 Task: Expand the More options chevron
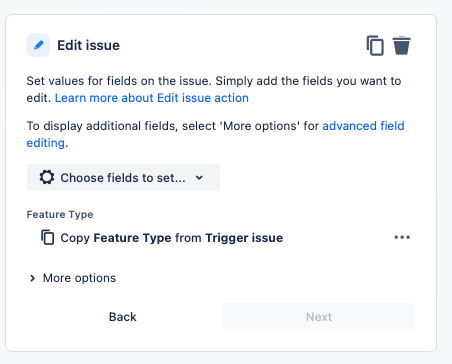[x=32, y=278]
